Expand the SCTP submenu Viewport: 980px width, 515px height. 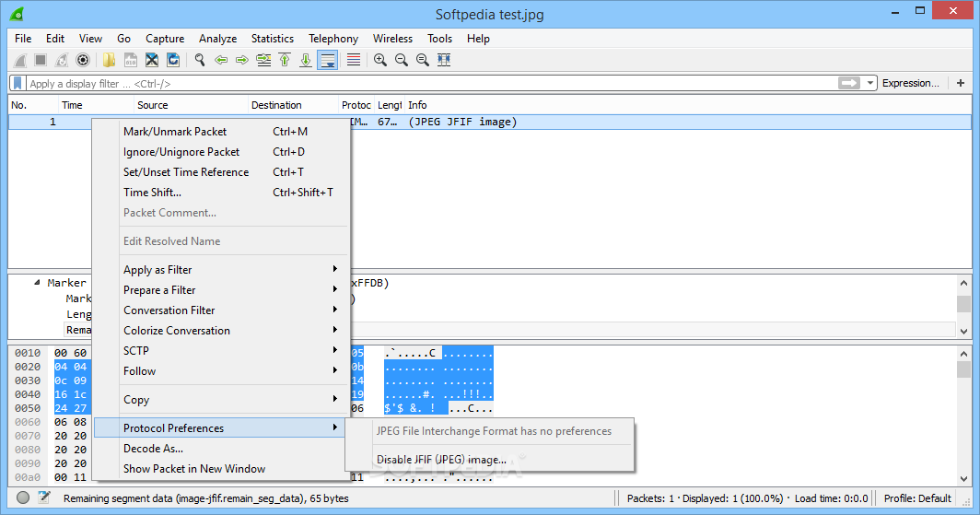[x=220, y=351]
